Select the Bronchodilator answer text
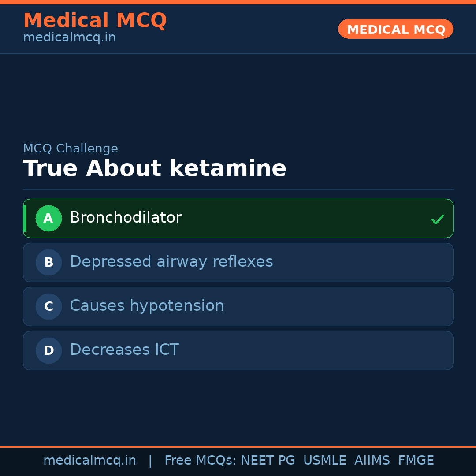The width and height of the screenshot is (476, 476). click(x=126, y=218)
